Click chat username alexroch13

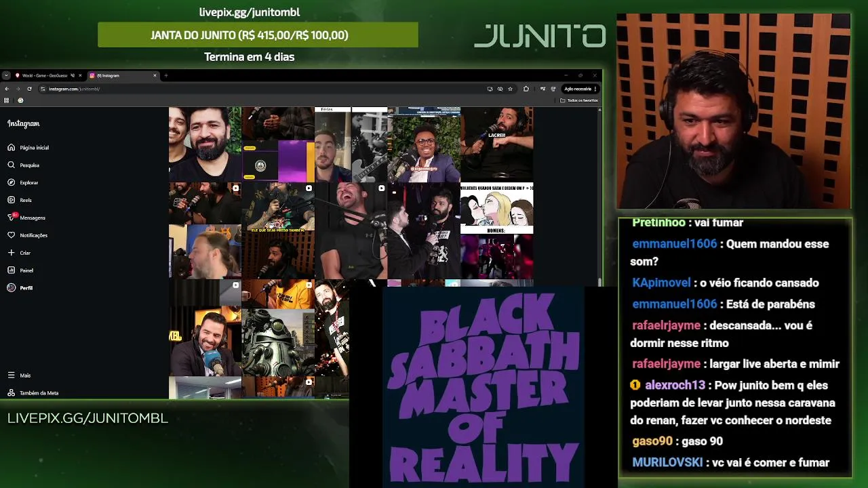coord(675,385)
